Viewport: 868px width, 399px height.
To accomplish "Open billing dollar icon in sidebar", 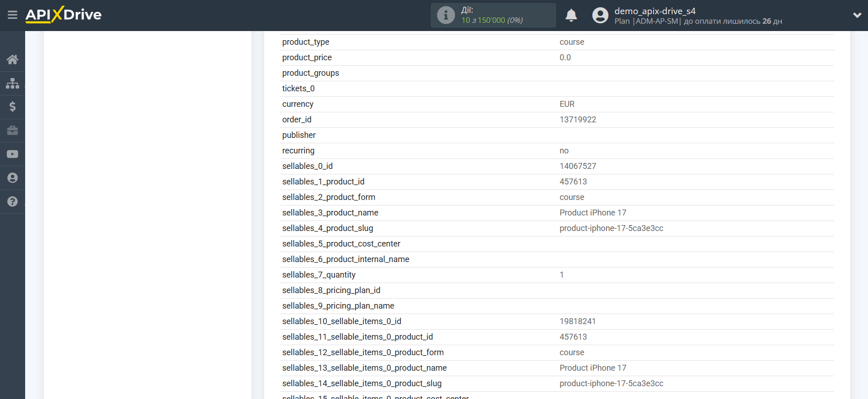I will click(12, 107).
